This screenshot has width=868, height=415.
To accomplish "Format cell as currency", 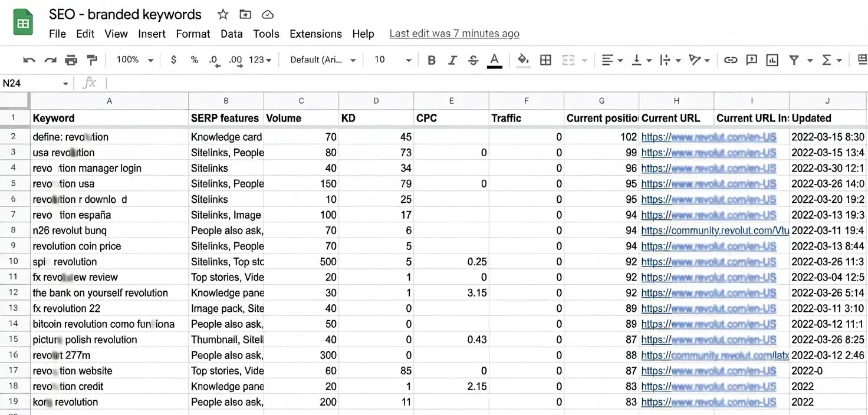I will coord(173,60).
